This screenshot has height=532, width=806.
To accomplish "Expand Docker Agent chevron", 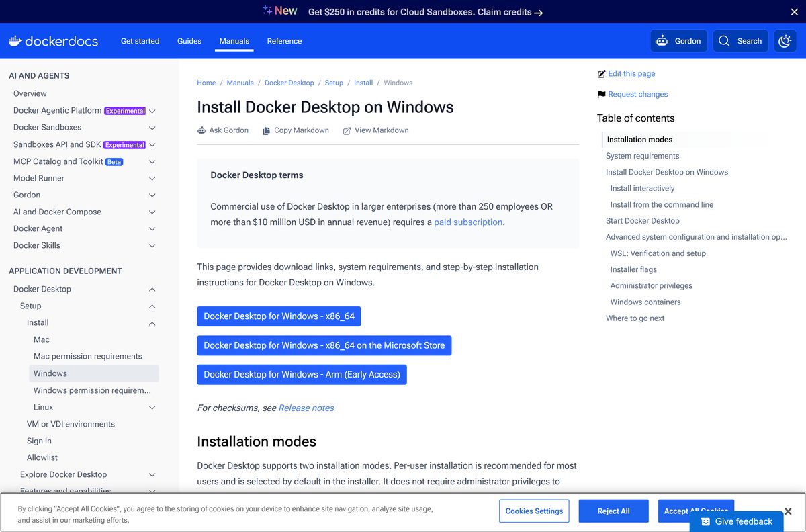I will click(x=152, y=228).
